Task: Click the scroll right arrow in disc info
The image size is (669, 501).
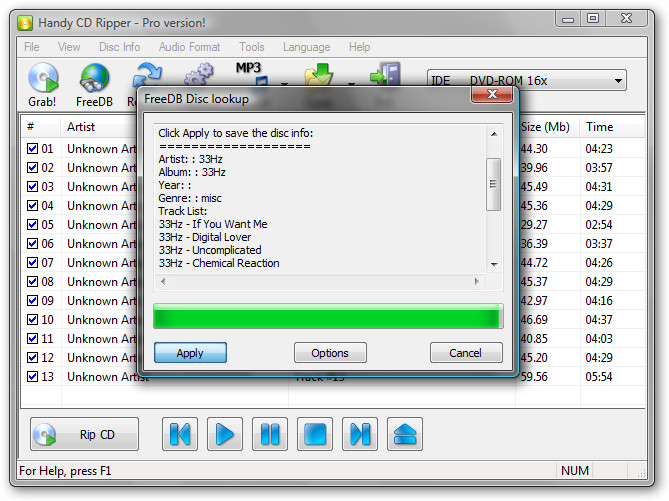Action: point(477,281)
